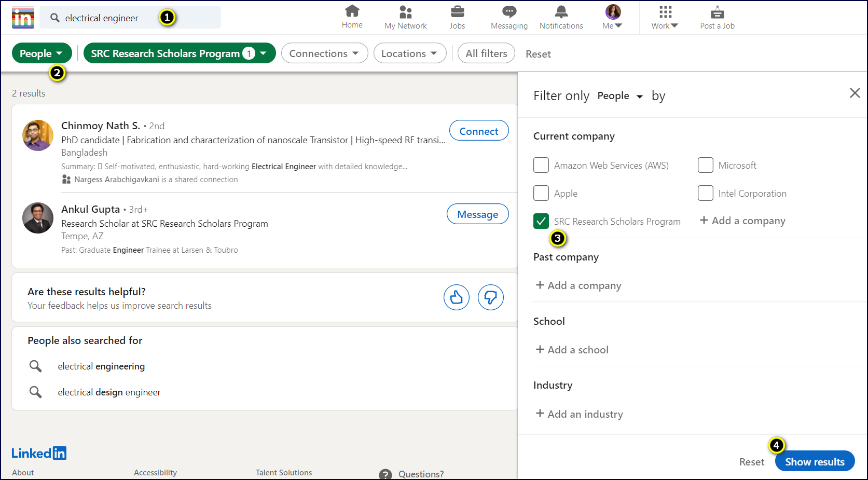Open Nargess Arabchigavkani shared connection link
868x480 pixels.
tap(117, 180)
